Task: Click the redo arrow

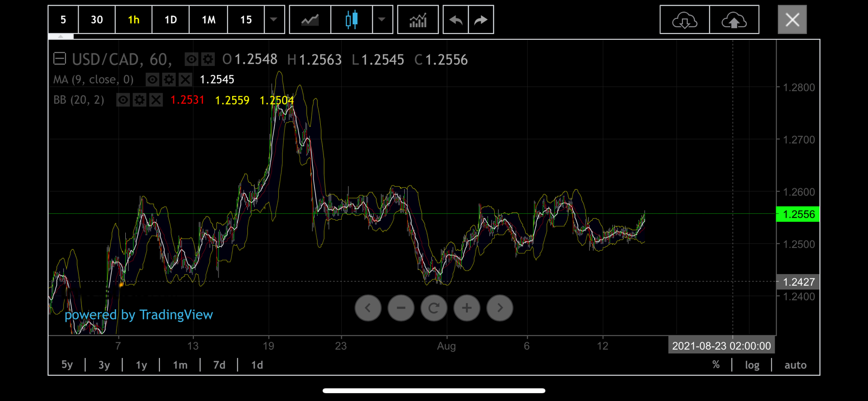Action: tap(481, 20)
